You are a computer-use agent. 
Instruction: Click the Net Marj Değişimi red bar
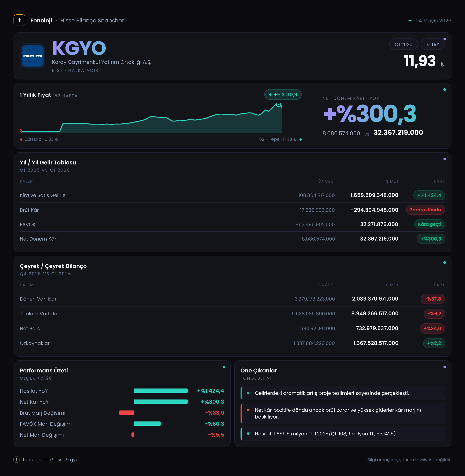click(x=133, y=435)
